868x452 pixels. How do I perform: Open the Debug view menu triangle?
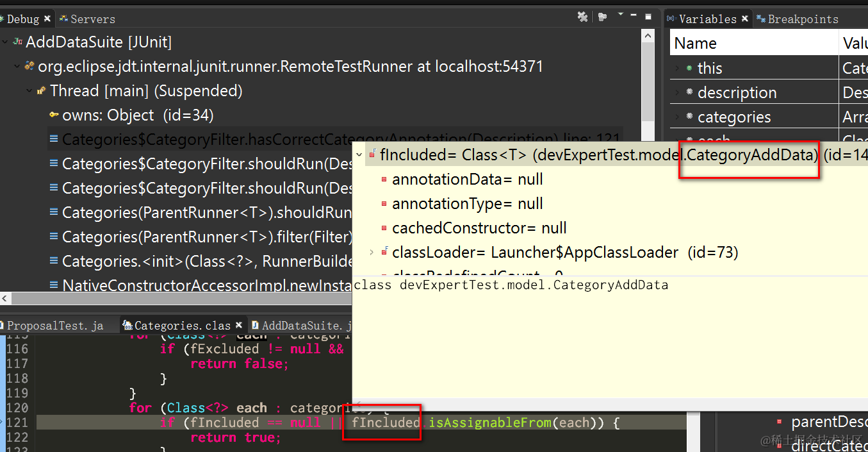620,14
